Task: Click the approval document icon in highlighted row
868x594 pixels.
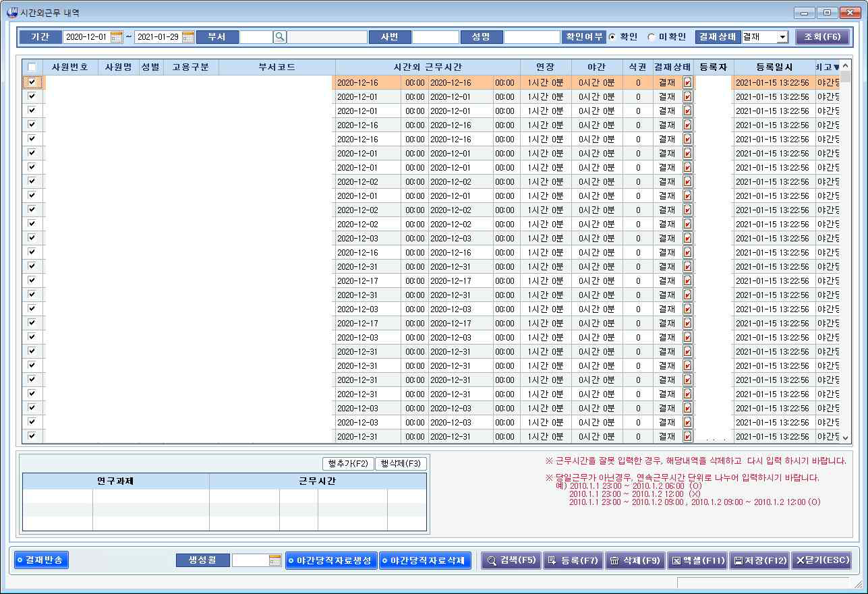Action: click(x=687, y=82)
